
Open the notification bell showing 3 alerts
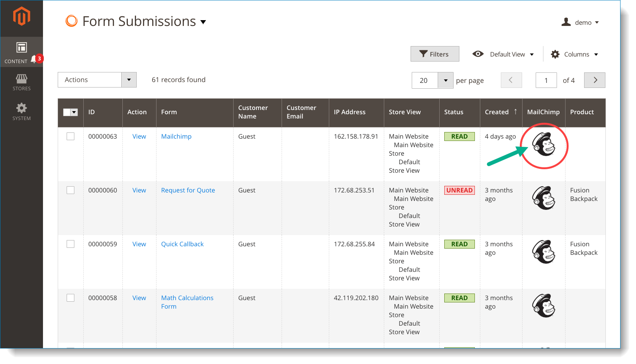[34, 58]
